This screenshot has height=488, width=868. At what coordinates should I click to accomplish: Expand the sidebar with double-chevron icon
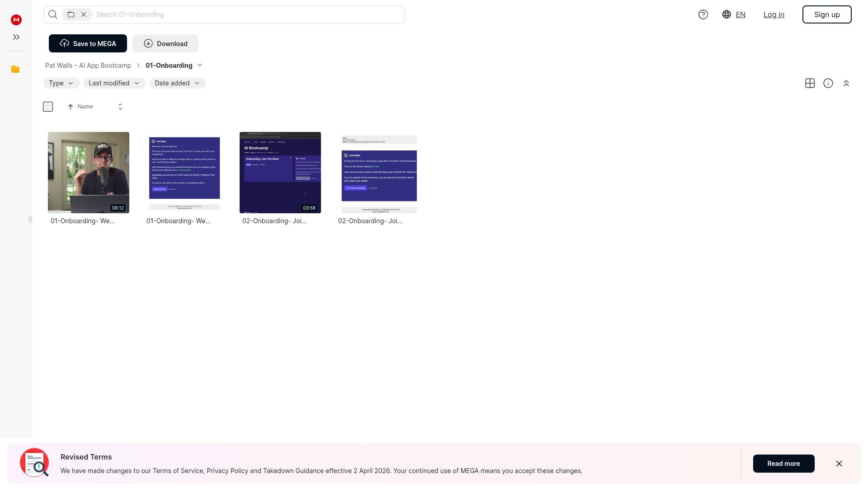pos(16,37)
